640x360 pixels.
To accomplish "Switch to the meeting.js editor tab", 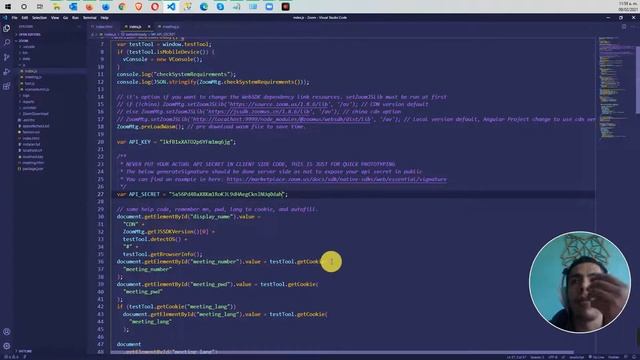I will click(x=169, y=27).
